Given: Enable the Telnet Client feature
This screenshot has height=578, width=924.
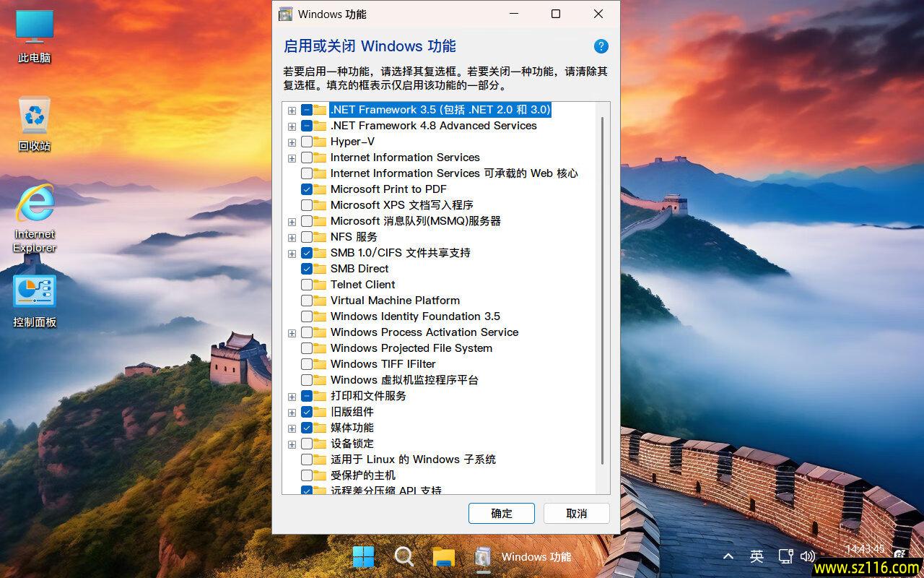Looking at the screenshot, I should 307,284.
